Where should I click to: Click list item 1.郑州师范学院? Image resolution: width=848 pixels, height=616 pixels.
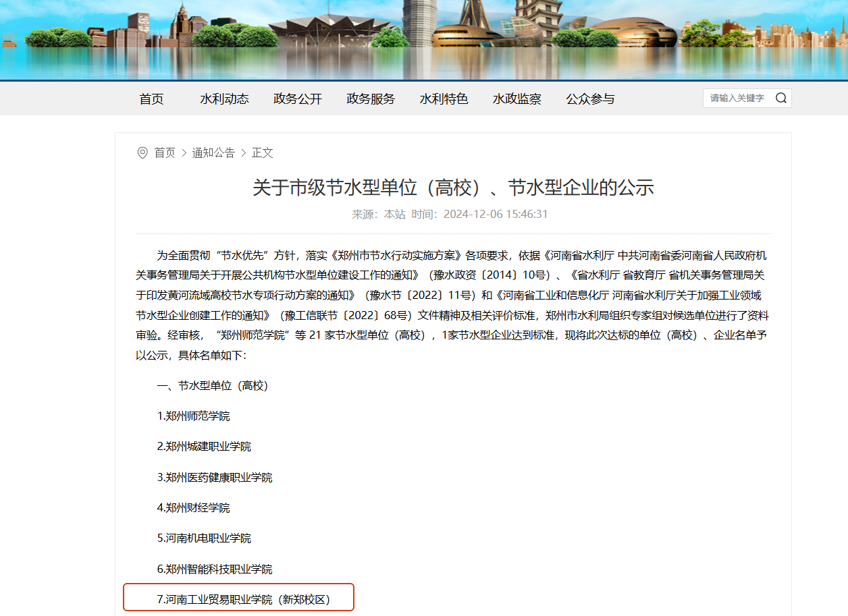(193, 416)
